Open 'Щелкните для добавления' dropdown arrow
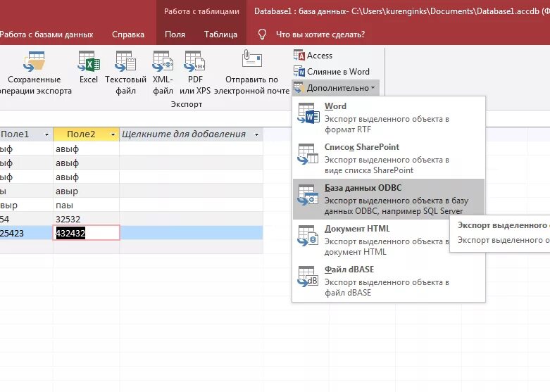Image resolution: width=550 pixels, height=392 pixels. coord(256,134)
